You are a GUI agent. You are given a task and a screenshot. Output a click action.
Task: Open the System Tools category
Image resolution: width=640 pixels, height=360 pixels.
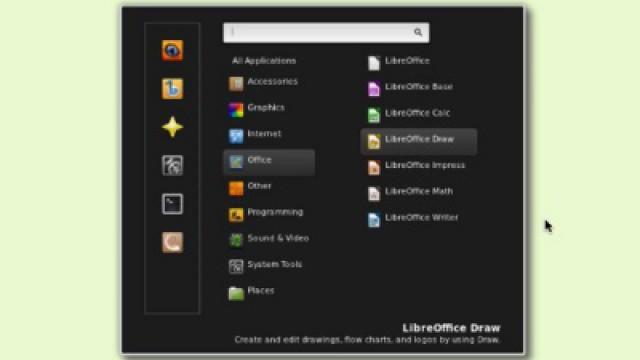269,266
